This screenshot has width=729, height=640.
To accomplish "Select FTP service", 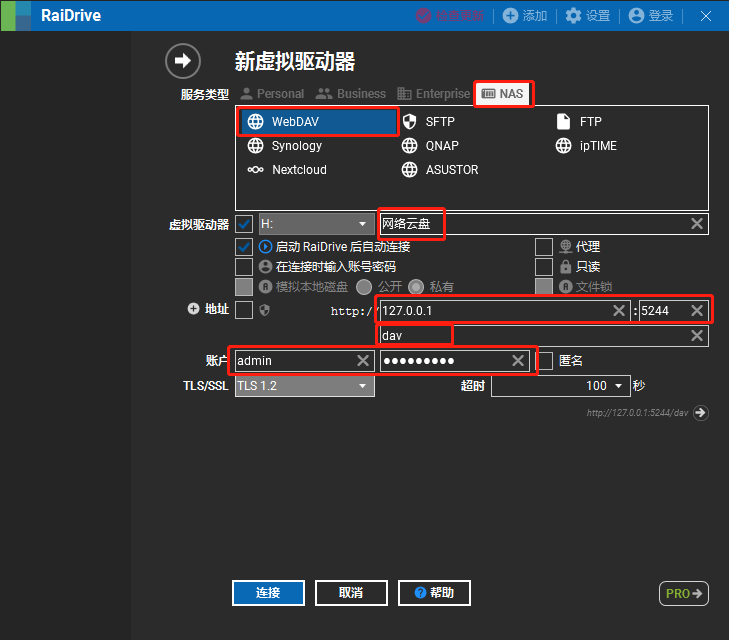I will click(x=579, y=122).
